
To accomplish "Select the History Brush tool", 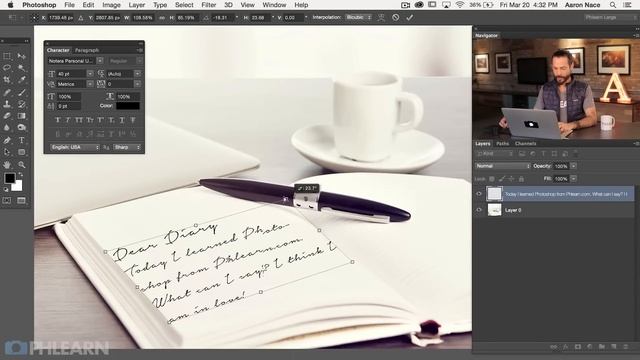I will tap(22, 104).
